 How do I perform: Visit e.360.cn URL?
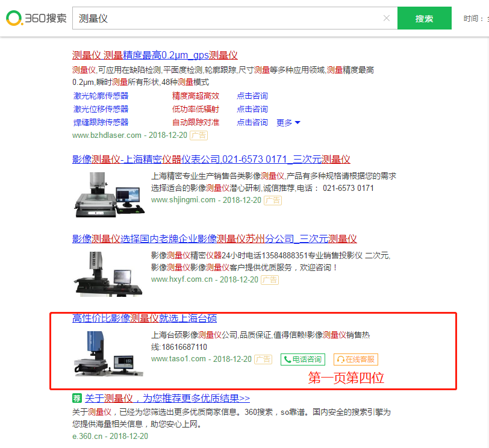tap(87, 436)
